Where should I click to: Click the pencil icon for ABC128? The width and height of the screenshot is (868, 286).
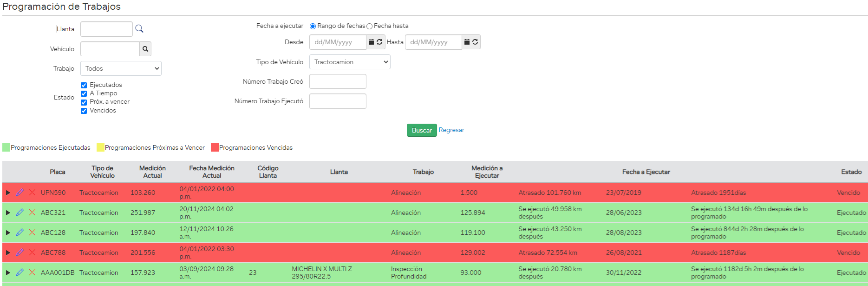[20, 233]
